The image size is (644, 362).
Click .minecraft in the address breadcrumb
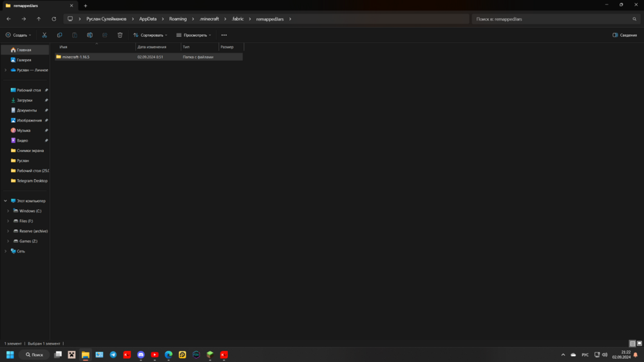(x=209, y=19)
